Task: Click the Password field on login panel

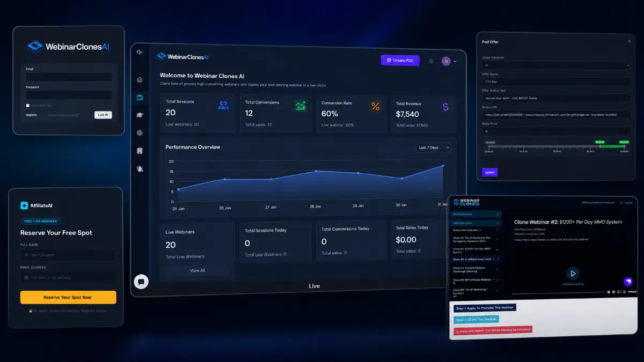Action: tap(69, 95)
